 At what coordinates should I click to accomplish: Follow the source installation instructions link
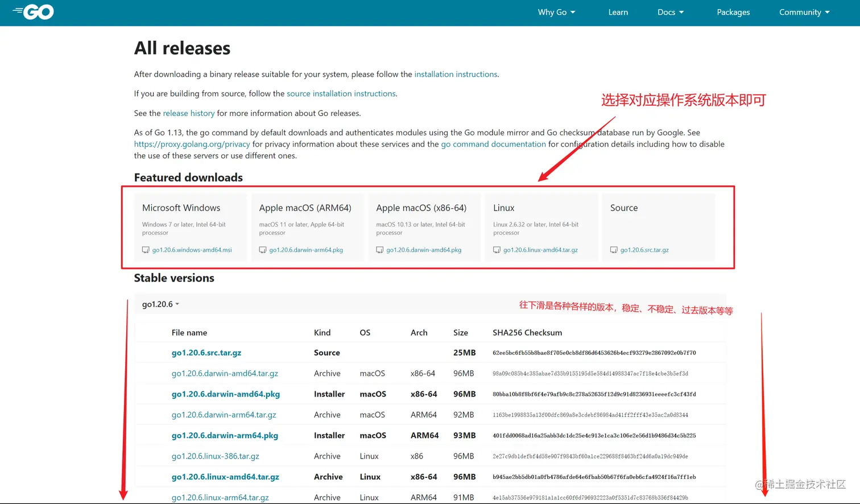(341, 93)
